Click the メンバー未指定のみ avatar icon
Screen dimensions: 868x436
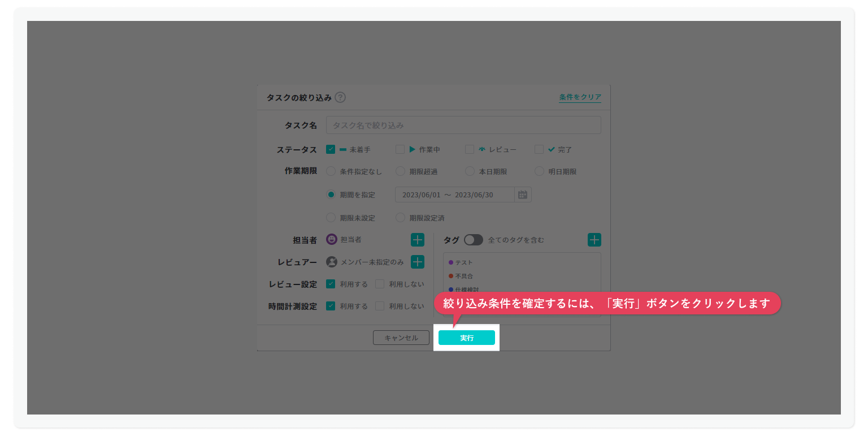pyautogui.click(x=332, y=262)
